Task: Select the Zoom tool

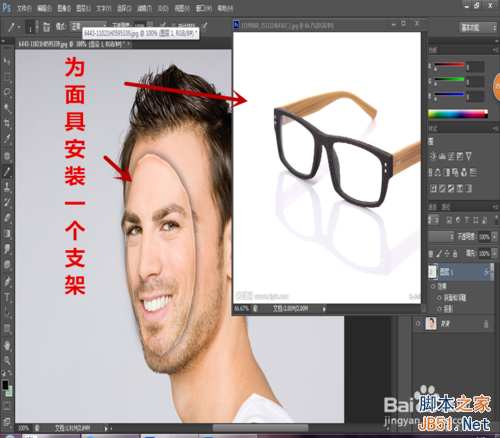Action: (7, 361)
